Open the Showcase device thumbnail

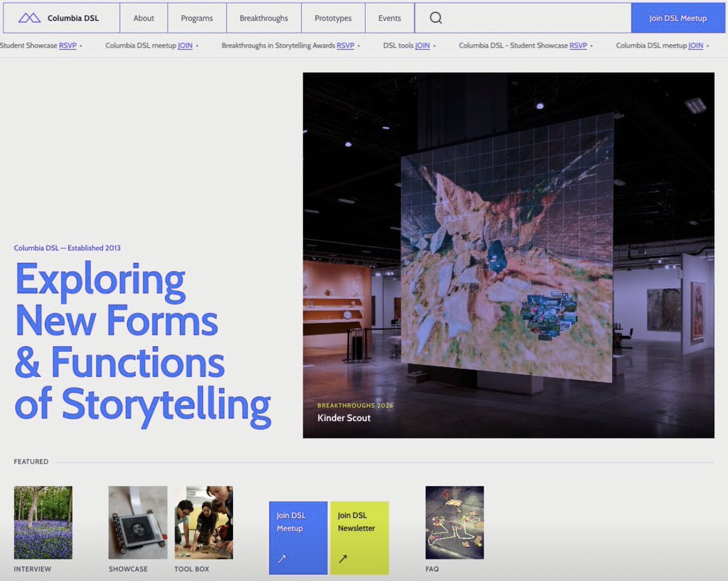[x=138, y=523]
